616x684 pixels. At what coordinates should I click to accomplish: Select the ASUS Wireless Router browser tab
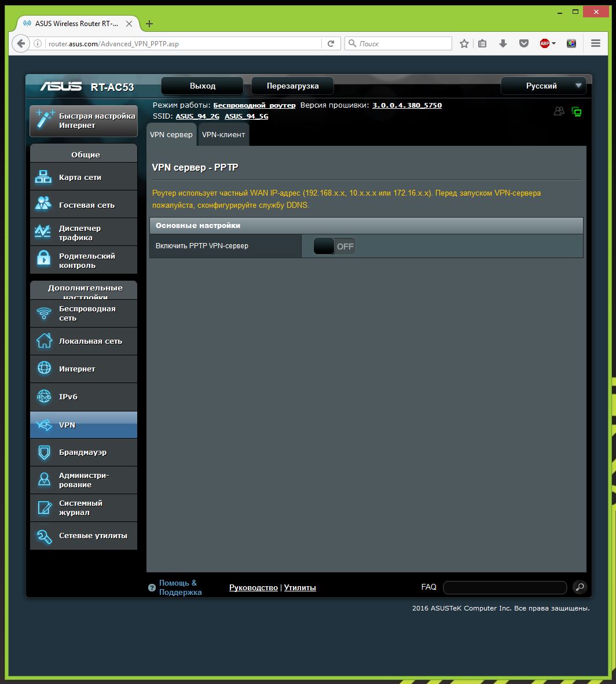[x=78, y=24]
